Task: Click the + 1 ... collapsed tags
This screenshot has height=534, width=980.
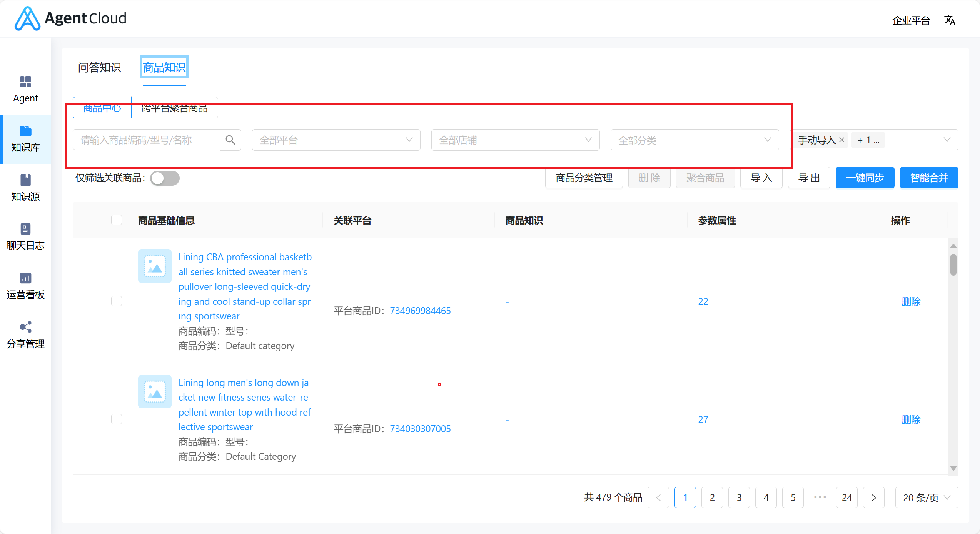Action: coord(868,140)
